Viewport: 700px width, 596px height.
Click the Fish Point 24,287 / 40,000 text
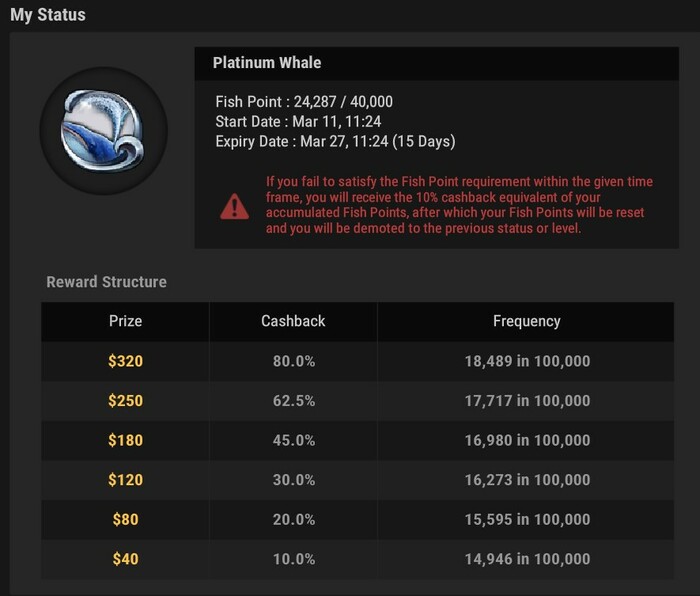304,102
